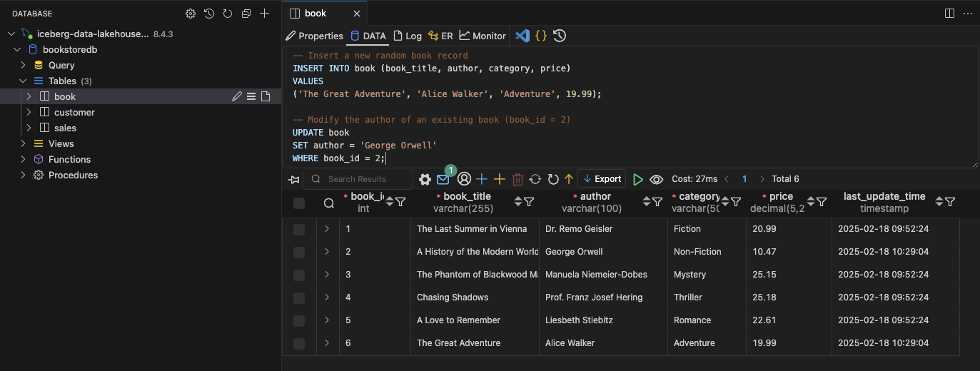Expand row details for book_id 3
Image resolution: width=980 pixels, height=371 pixels.
(327, 275)
